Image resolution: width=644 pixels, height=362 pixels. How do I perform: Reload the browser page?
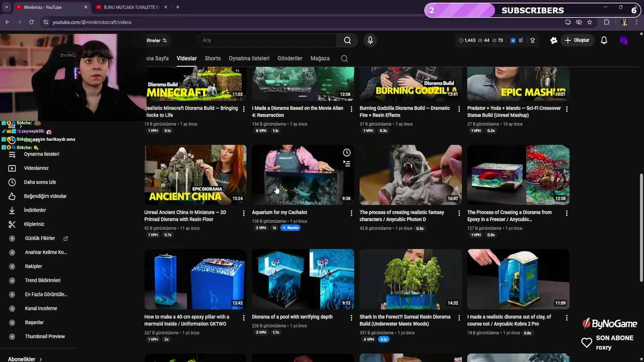[x=31, y=22]
